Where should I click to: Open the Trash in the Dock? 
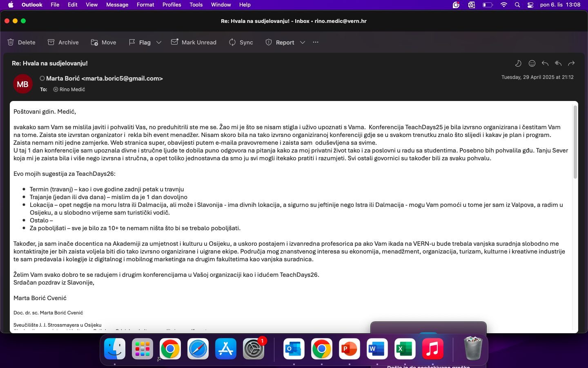[x=473, y=348]
